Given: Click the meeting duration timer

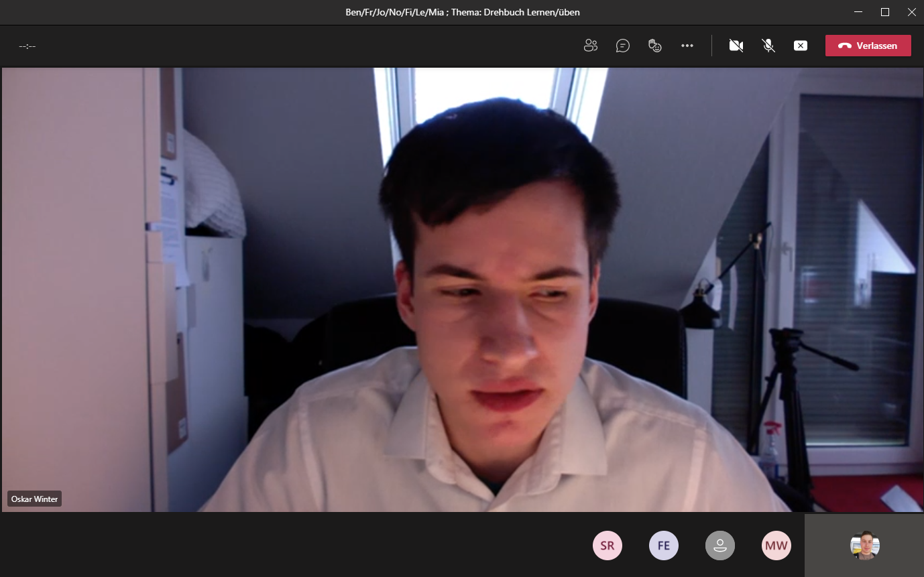Looking at the screenshot, I should pyautogui.click(x=27, y=46).
